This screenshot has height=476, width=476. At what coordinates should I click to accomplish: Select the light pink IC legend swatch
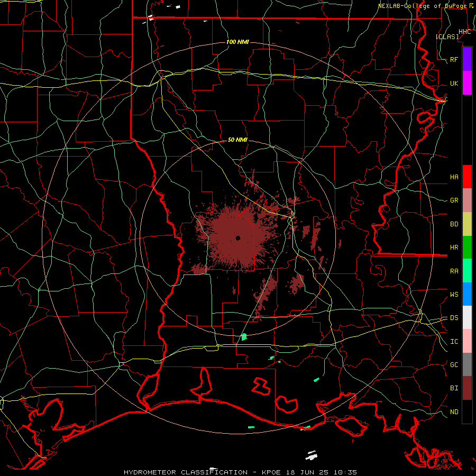click(x=467, y=341)
